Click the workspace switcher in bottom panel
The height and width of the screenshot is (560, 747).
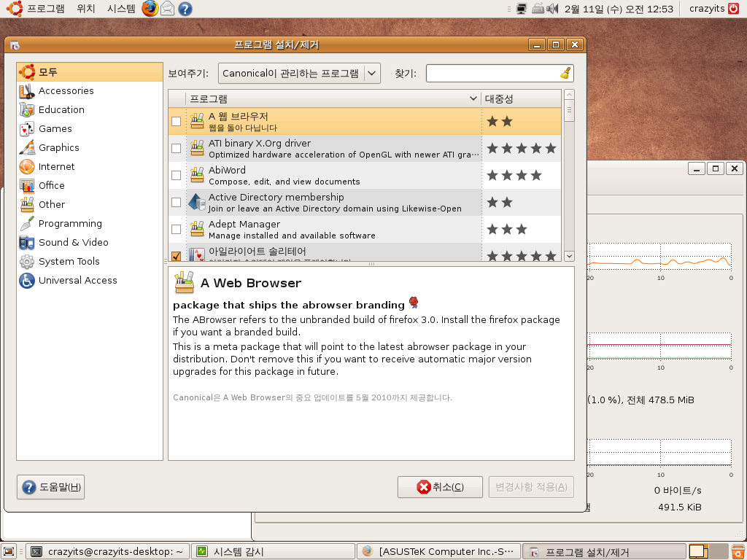pyautogui.click(x=708, y=551)
